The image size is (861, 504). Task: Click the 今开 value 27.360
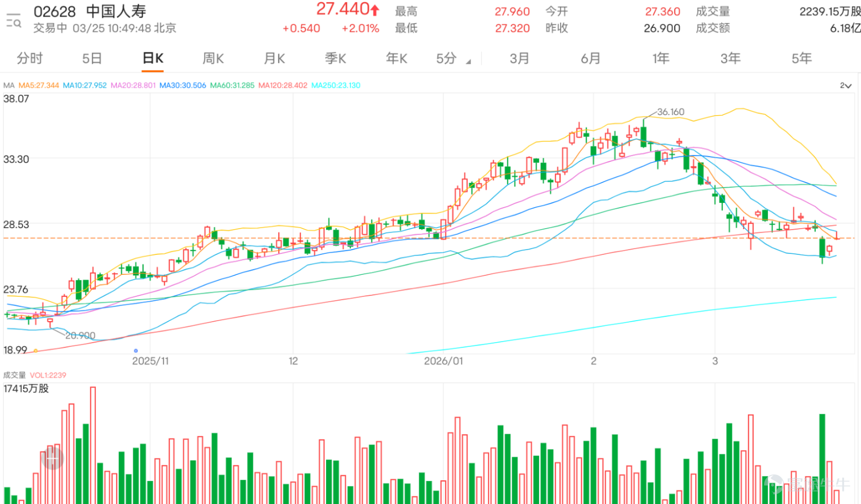point(662,11)
